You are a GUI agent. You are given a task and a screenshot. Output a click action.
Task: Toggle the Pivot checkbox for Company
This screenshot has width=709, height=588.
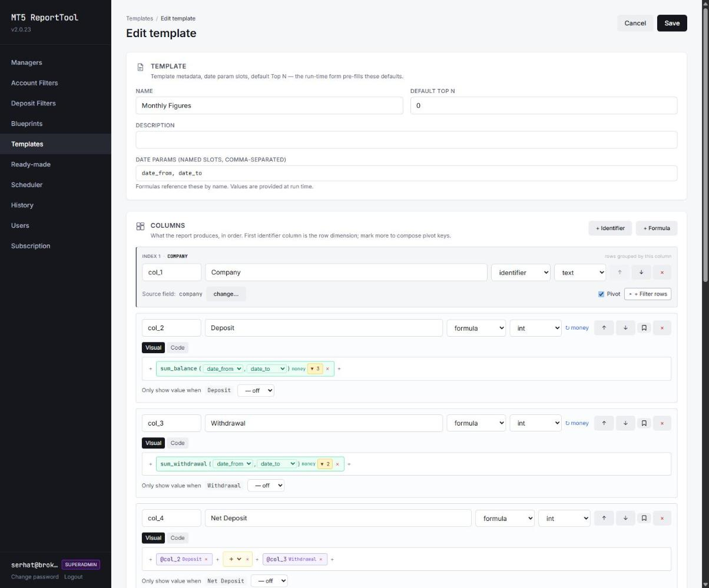[601, 294]
